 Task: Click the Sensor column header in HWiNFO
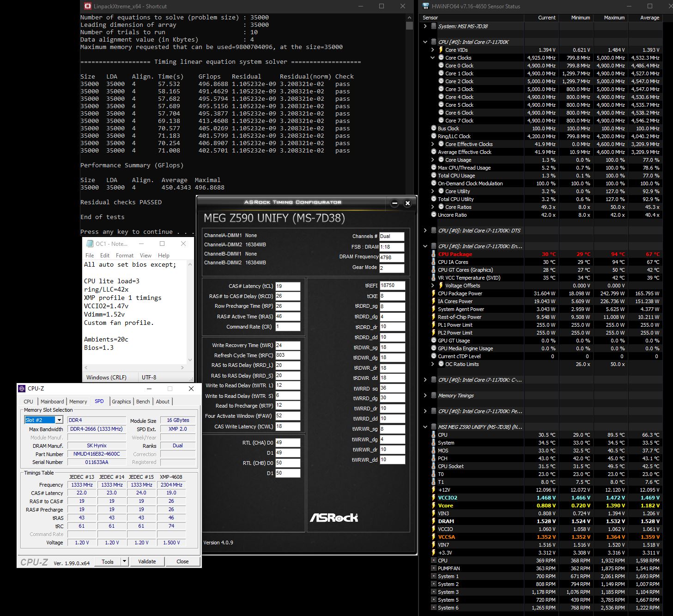pyautogui.click(x=472, y=18)
